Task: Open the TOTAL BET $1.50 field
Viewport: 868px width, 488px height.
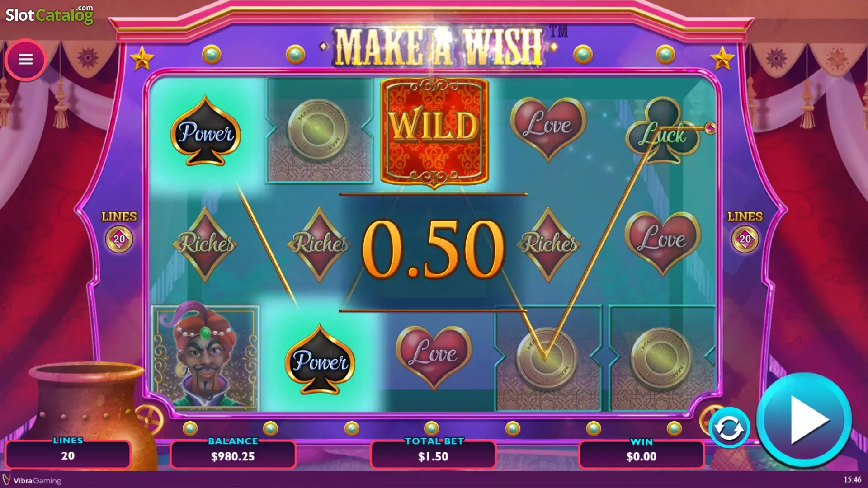Action: (x=433, y=455)
